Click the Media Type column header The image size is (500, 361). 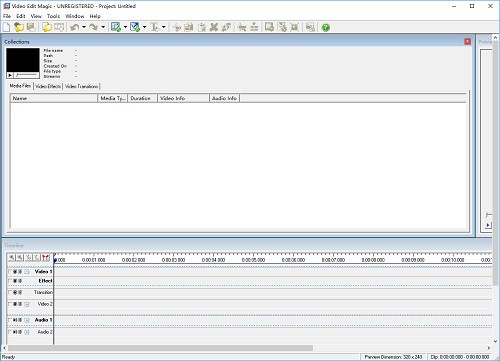click(x=113, y=98)
